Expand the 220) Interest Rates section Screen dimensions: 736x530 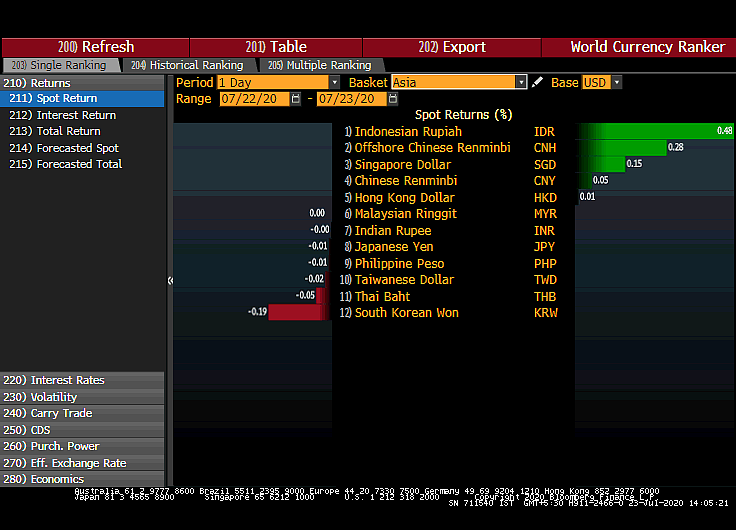point(82,380)
